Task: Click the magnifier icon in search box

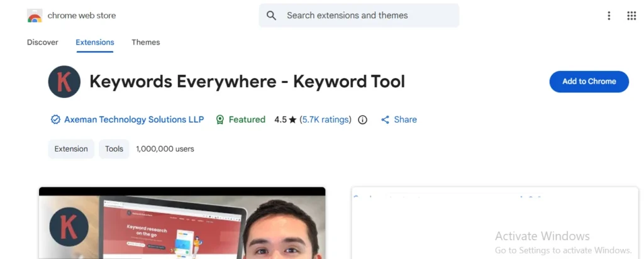Action: (271, 16)
